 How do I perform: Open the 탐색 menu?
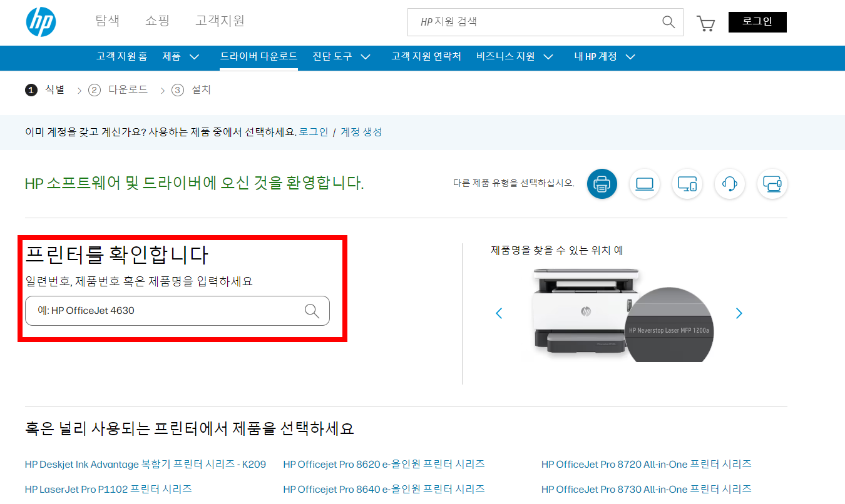(107, 21)
